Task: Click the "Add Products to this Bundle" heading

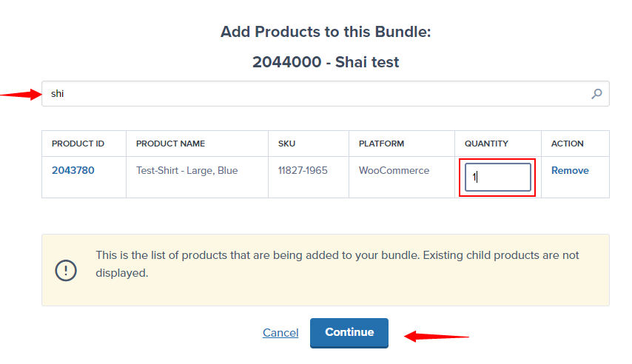Action: [x=326, y=32]
